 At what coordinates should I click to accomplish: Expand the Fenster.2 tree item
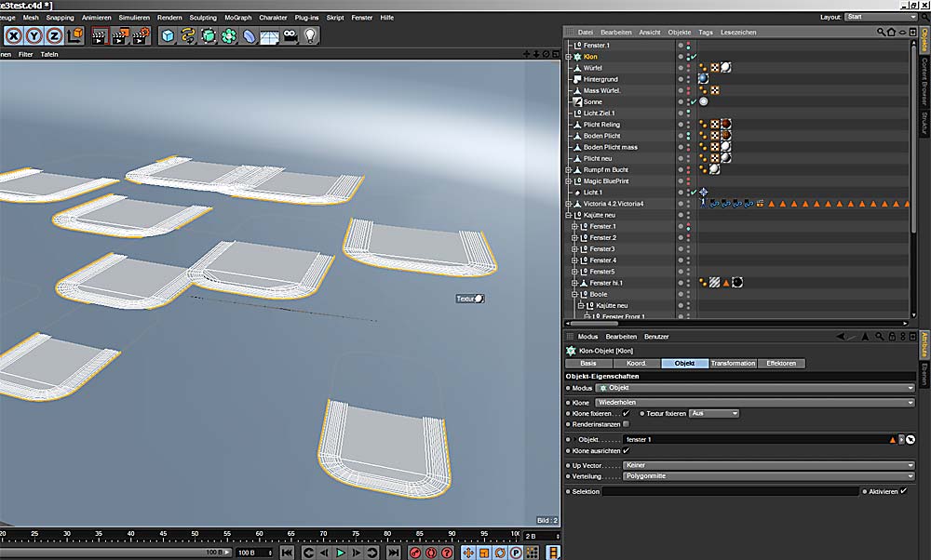coord(574,238)
